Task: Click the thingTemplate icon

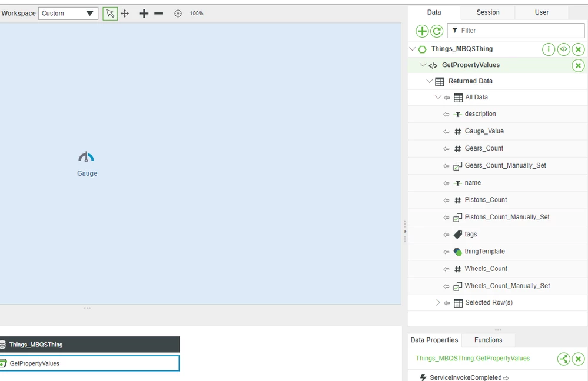Action: click(457, 252)
